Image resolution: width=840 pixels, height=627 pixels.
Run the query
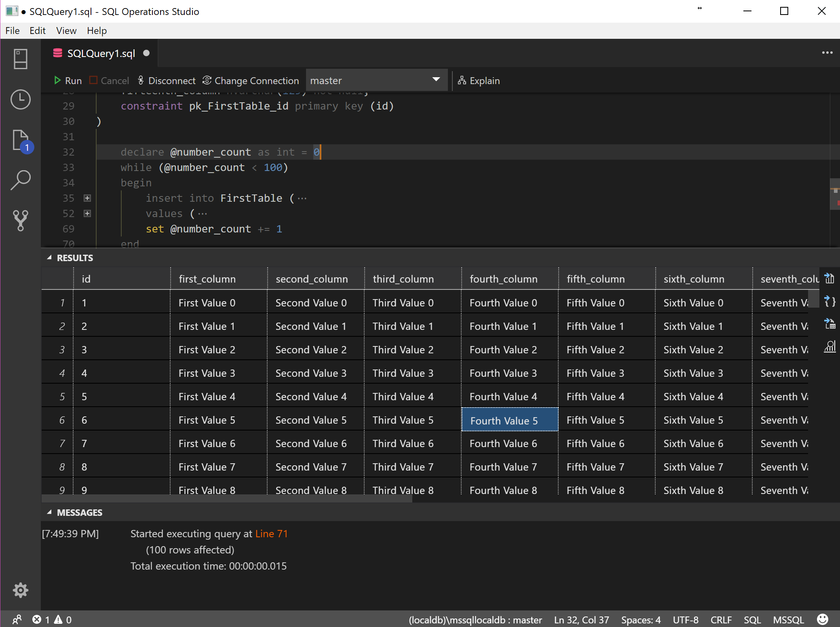(x=68, y=80)
